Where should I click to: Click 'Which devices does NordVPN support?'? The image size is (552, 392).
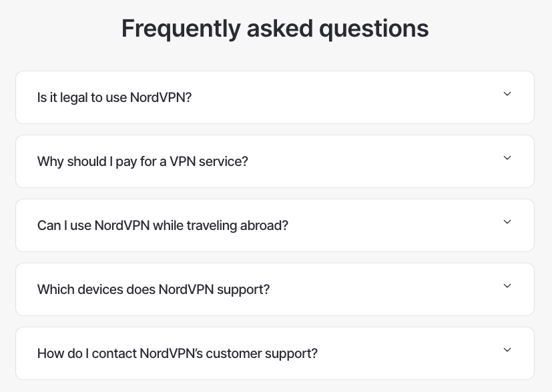(x=153, y=289)
